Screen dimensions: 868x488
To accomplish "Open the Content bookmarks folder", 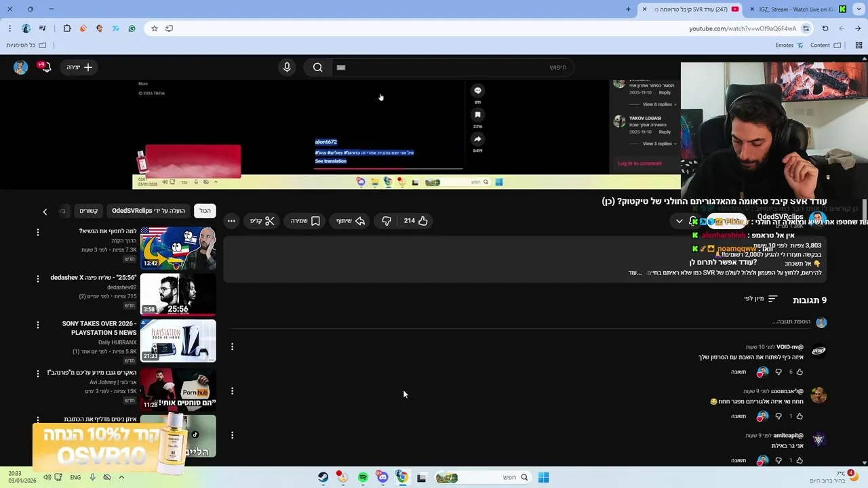I will click(825, 45).
